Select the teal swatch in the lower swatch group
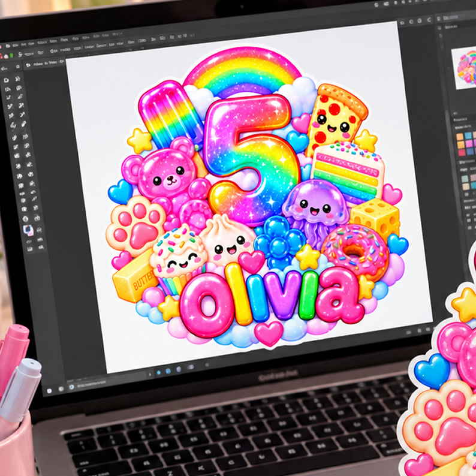This screenshot has width=476, height=476. pos(465,179)
